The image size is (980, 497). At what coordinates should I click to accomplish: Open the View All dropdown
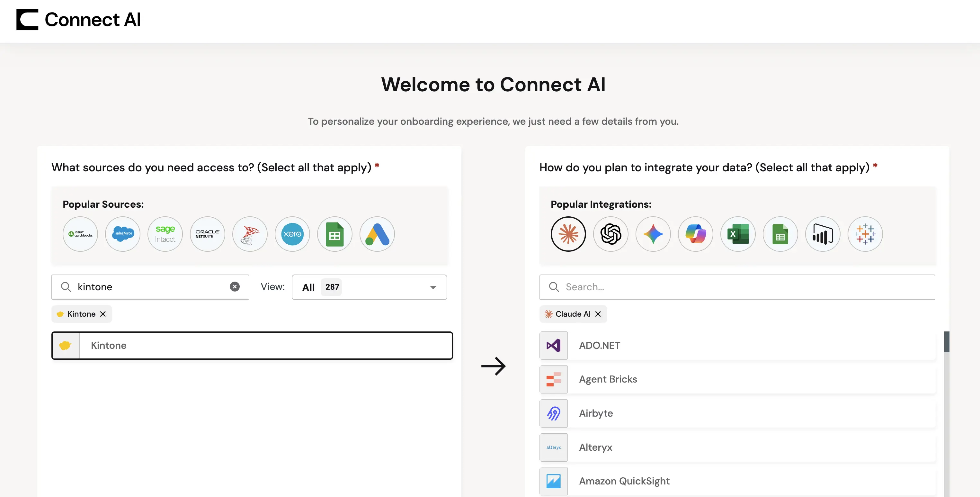370,287
